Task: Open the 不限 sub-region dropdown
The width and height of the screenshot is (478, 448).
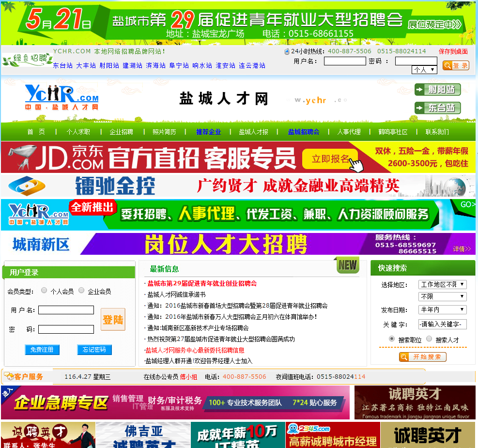Action: point(442,296)
